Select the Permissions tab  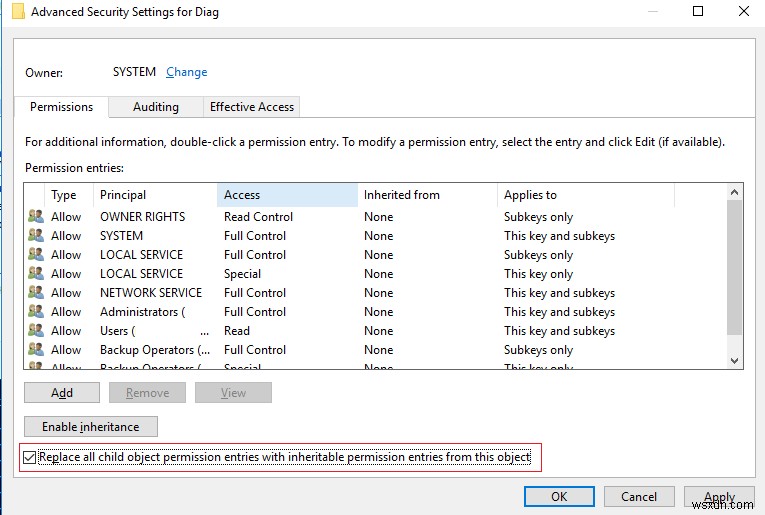(61, 107)
